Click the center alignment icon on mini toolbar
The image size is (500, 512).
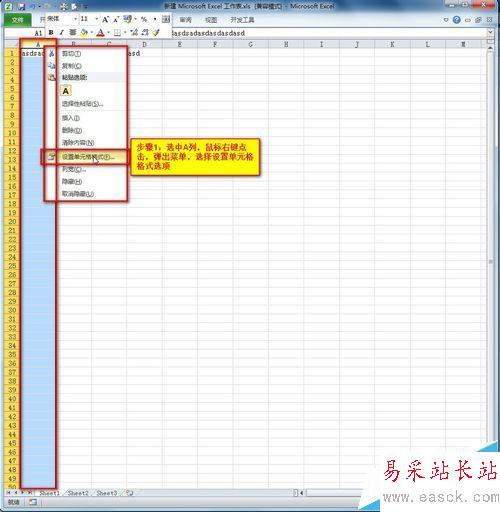[x=72, y=32]
